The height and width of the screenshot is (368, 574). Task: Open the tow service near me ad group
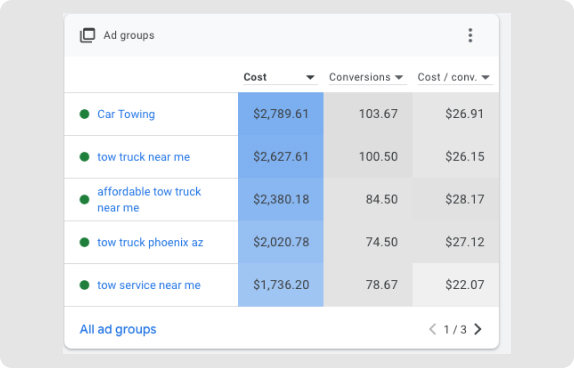[149, 285]
